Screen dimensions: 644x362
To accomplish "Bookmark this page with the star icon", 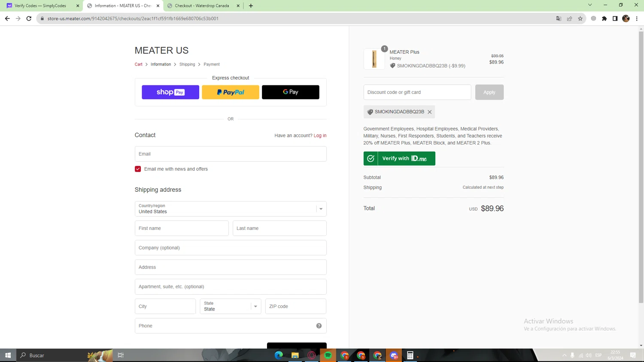I will 580,18.
